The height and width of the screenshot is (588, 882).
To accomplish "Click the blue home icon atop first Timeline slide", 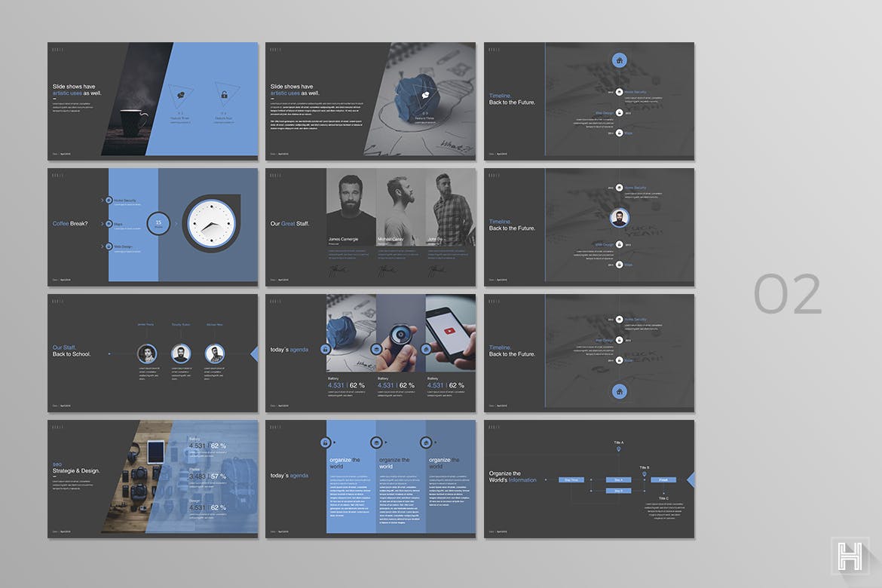I will (619, 60).
